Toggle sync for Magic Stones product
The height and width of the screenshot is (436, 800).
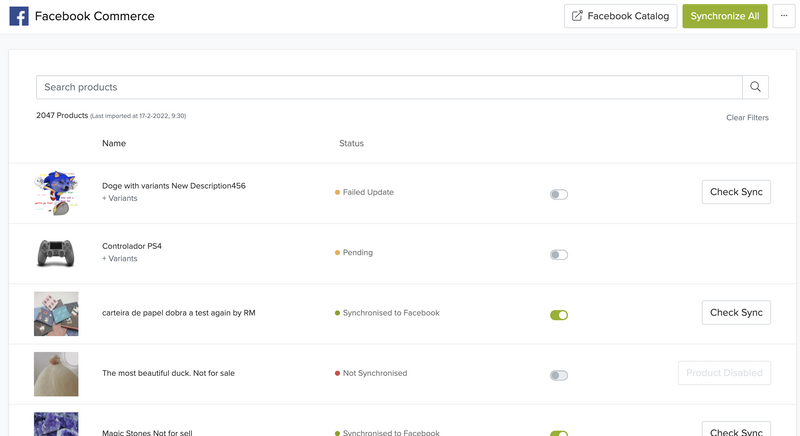click(x=559, y=433)
